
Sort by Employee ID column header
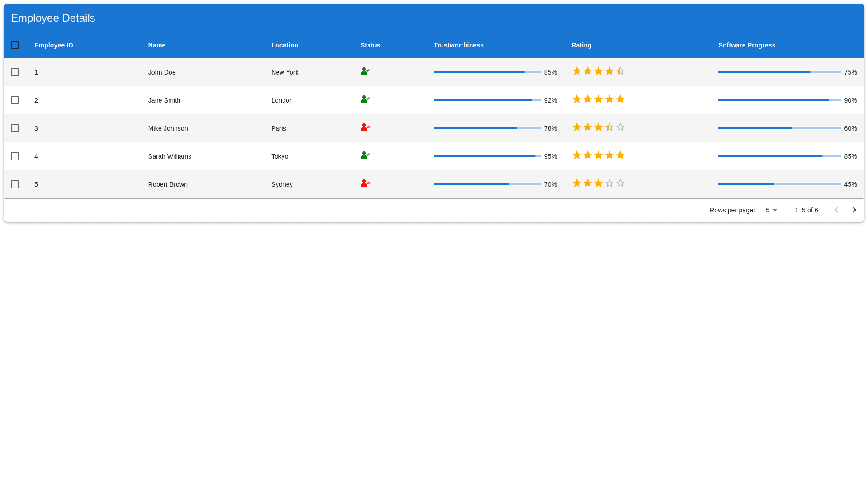[53, 45]
